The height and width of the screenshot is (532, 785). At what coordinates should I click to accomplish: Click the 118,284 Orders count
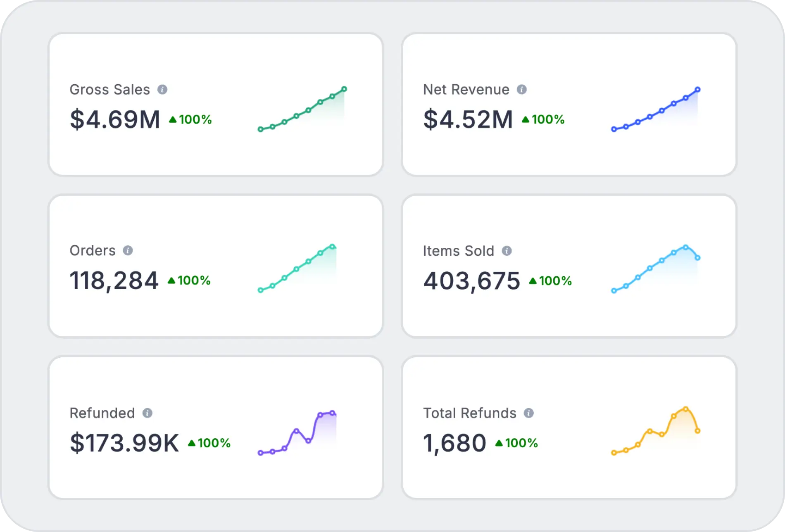tap(114, 281)
